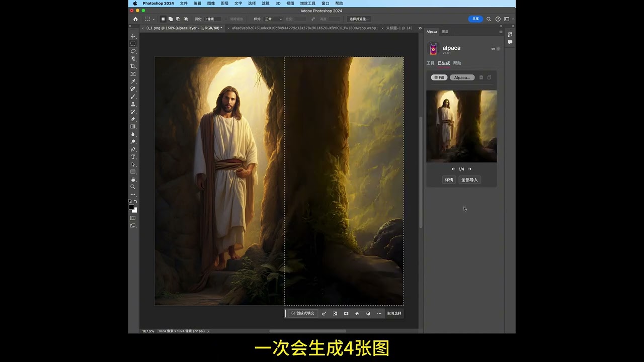
Task: Go to the Home screen icon
Action: click(x=135, y=19)
